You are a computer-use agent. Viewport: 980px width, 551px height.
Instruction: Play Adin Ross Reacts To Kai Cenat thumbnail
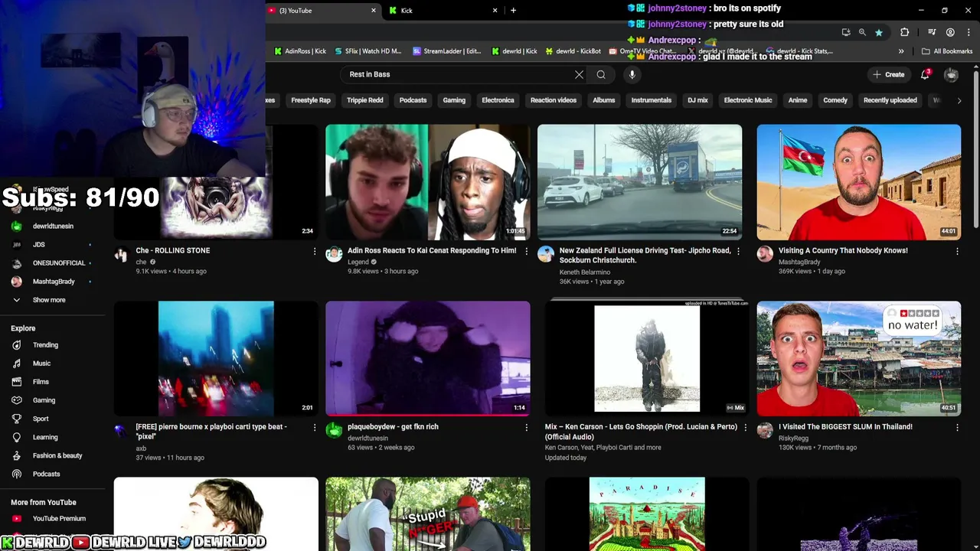tap(427, 182)
